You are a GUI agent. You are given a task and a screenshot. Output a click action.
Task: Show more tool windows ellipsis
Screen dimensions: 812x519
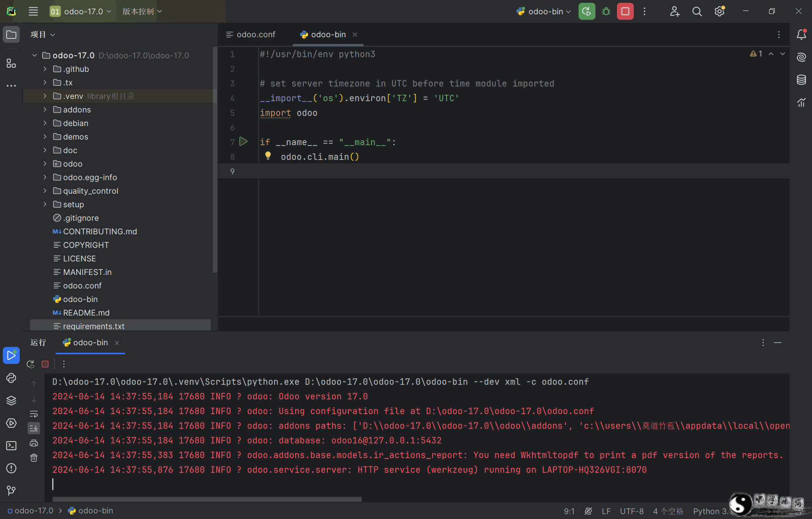coord(11,85)
